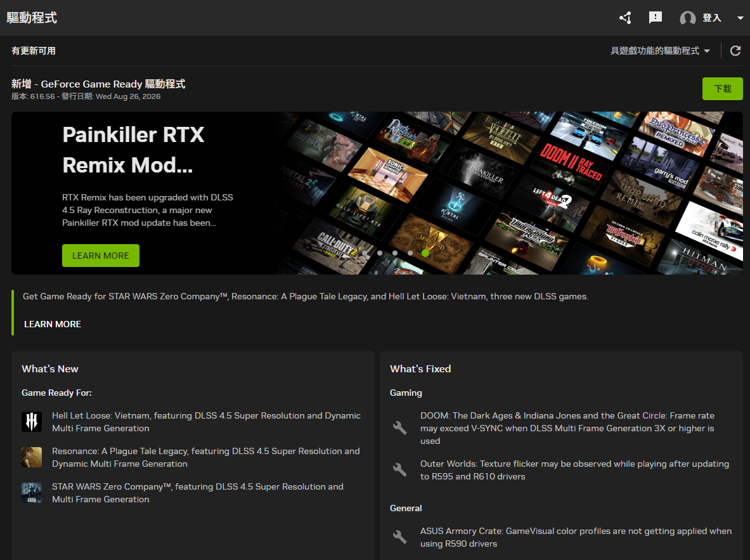Click the Sonic thumbnail in banner
Image resolution: width=750 pixels, height=560 pixels.
point(387,174)
